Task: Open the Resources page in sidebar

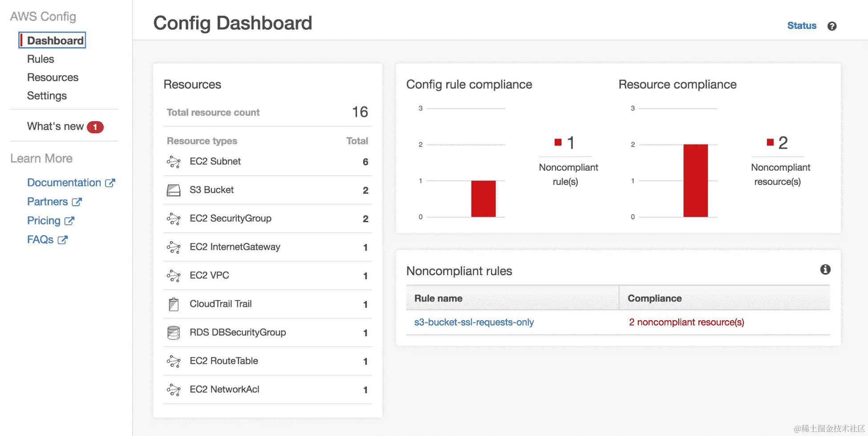Action: coord(53,77)
